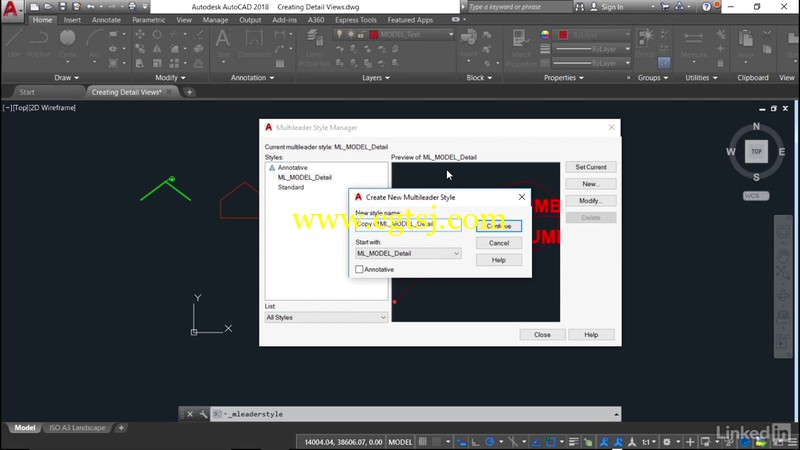Image resolution: width=800 pixels, height=450 pixels.
Task: Open the Start with dropdown
Action: pos(408,254)
